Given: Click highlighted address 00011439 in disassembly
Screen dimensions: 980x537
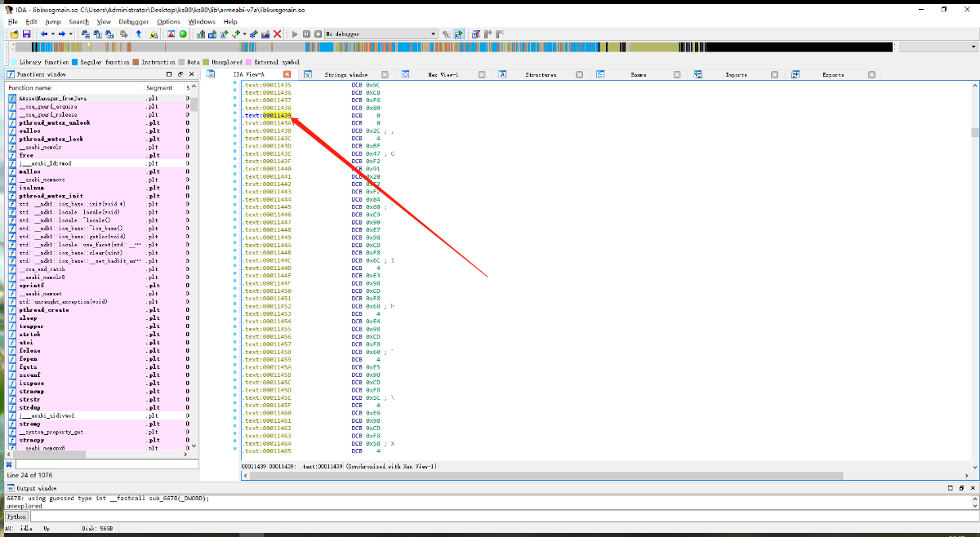Looking at the screenshot, I should 277,116.
